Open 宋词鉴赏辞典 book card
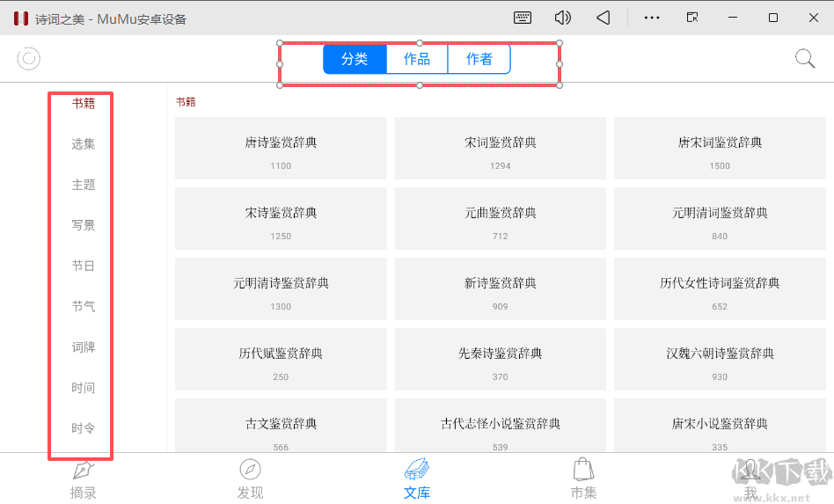The width and height of the screenshot is (834, 504). (x=500, y=149)
